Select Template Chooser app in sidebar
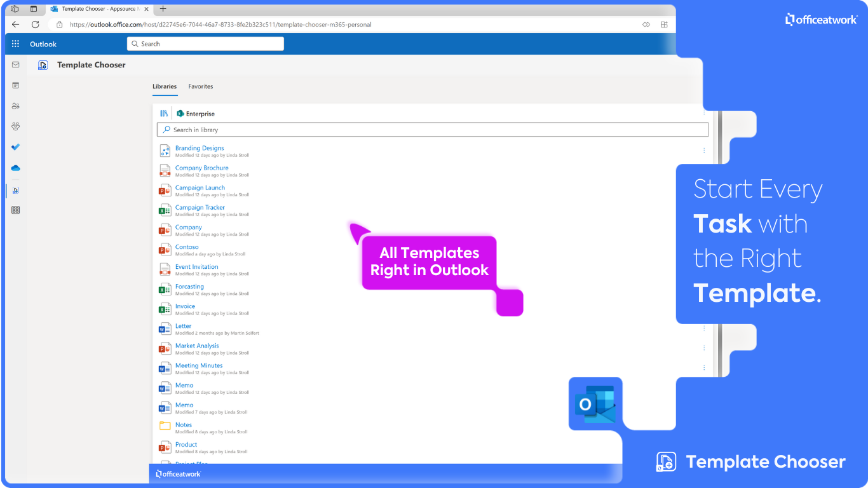Viewport: 868px width, 488px height. (x=15, y=190)
